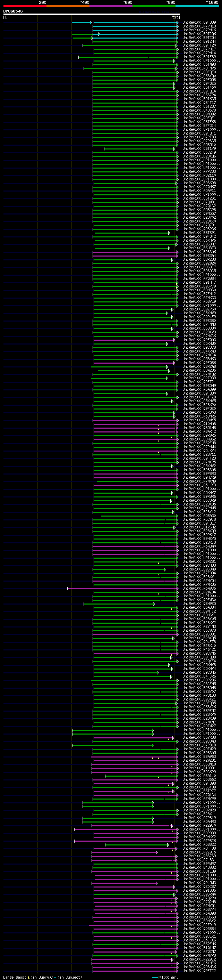The image size is (222, 980).
Task: Select the UniRef100_B4XRA3 label
Action: [199, 351]
